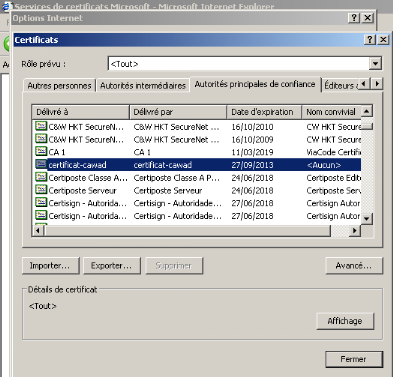The width and height of the screenshot is (393, 377).
Task: Close the Options Internet window with X
Action: (x=368, y=18)
